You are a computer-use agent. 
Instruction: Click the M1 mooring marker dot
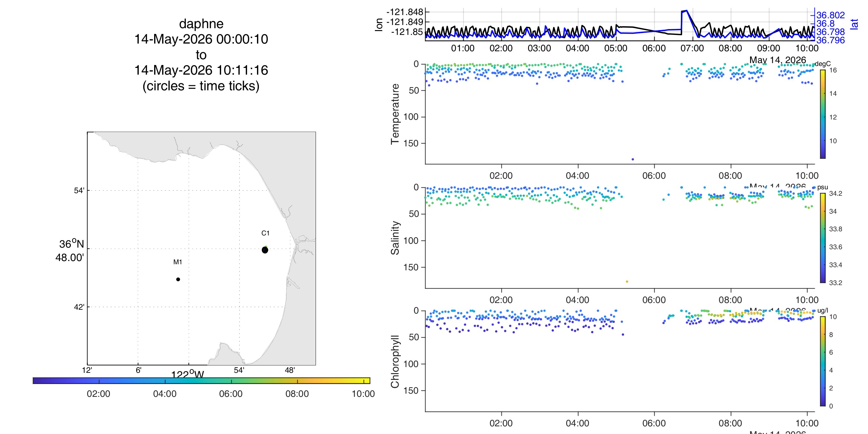(178, 279)
